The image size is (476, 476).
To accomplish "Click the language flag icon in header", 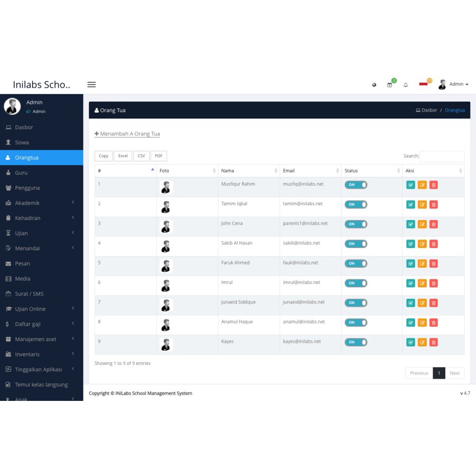I will [x=424, y=84].
